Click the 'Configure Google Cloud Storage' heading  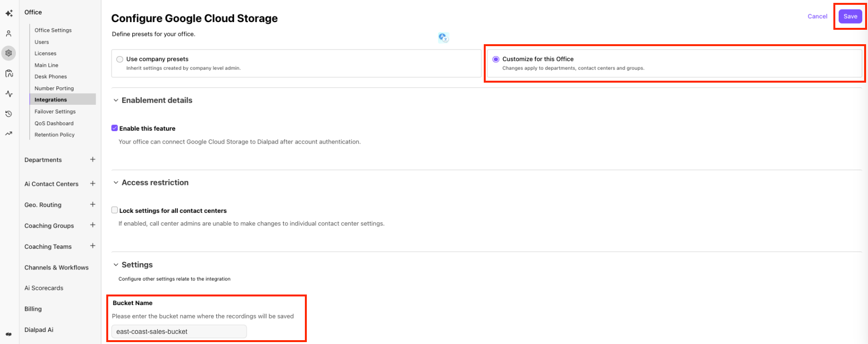[x=194, y=18]
